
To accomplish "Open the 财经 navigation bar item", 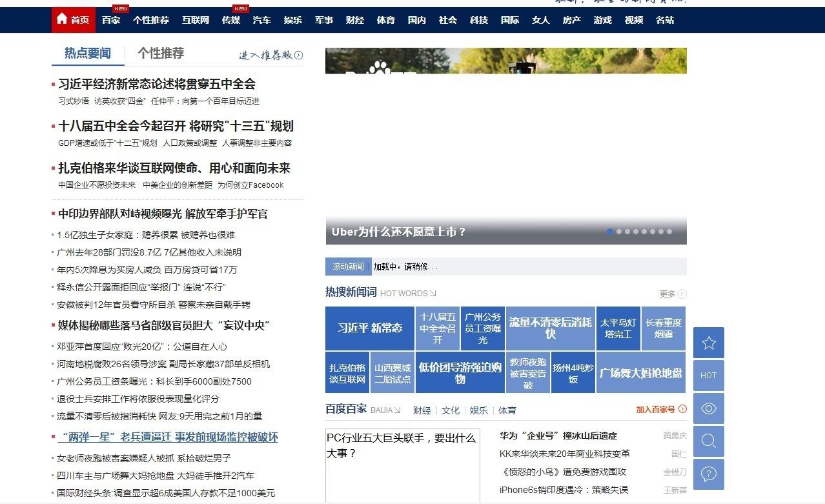I will [355, 20].
